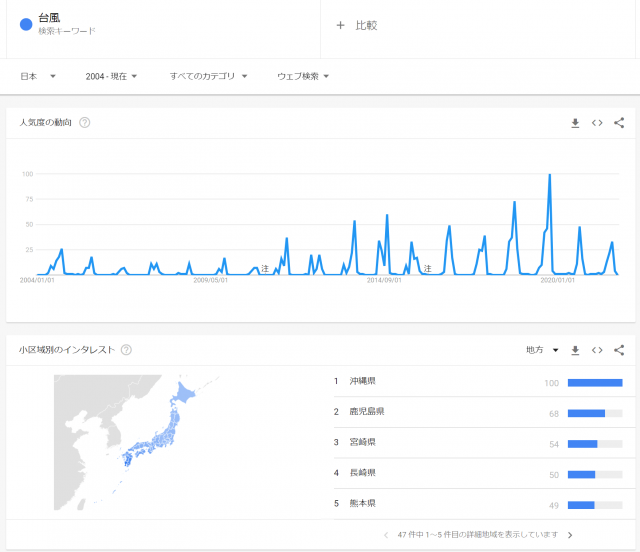640x552 pixels.
Task: Share the 小区域別のインタレスト panel
Action: [x=619, y=350]
